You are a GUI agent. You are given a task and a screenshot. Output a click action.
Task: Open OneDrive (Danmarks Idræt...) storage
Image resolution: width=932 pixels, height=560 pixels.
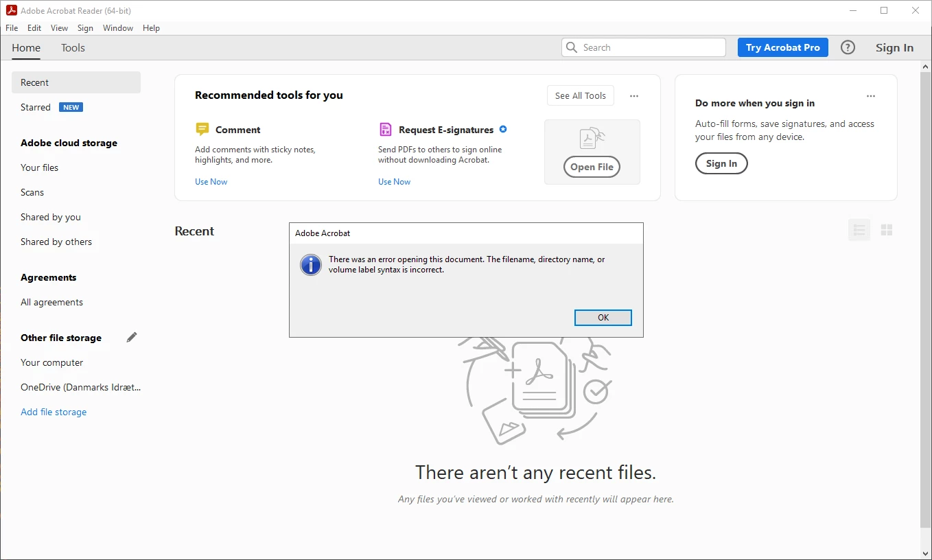pyautogui.click(x=80, y=387)
